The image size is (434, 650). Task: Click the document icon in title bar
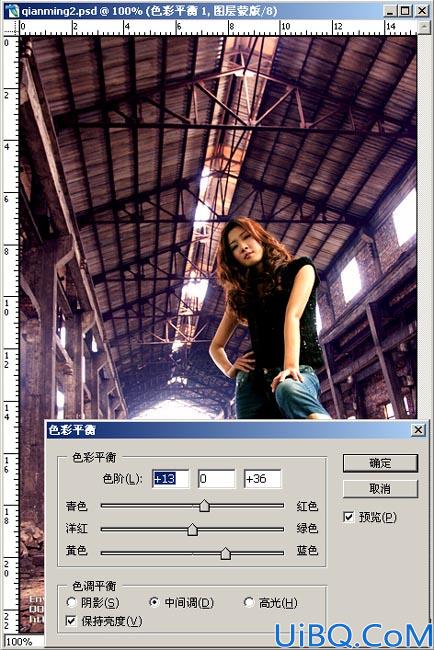[12, 11]
